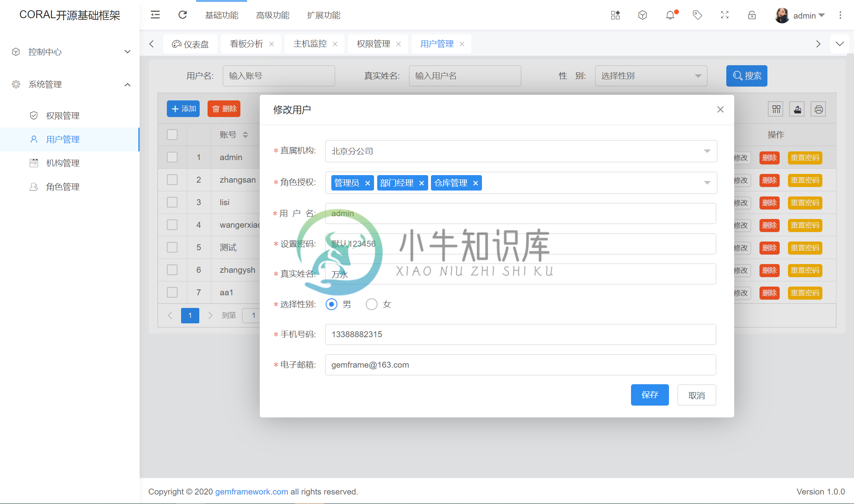Switch to 基础功能 top menu
This screenshot has width=854, height=504.
222,15
